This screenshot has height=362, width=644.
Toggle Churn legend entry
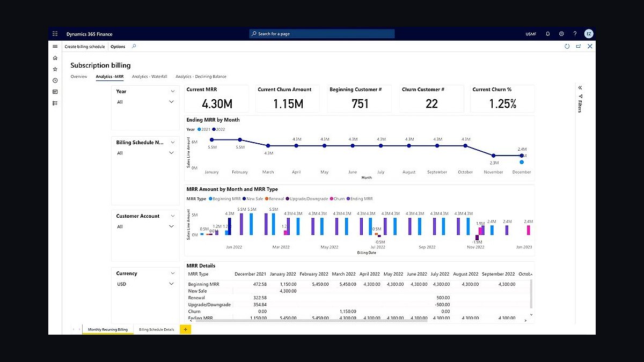click(338, 198)
